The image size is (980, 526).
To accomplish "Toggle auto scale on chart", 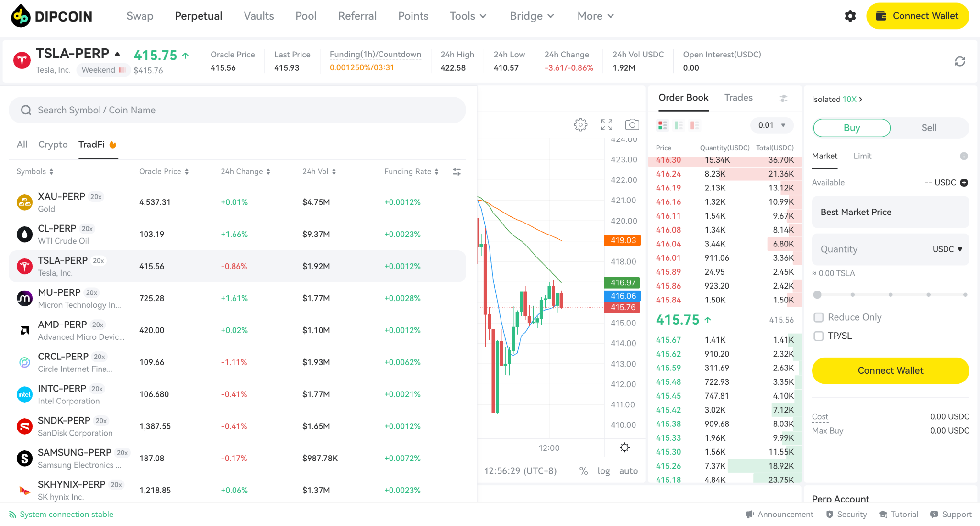I will point(628,471).
